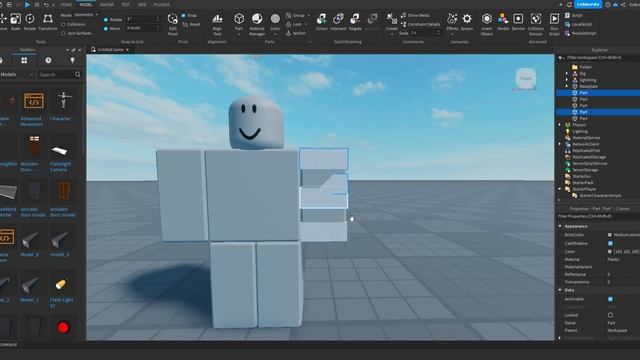The width and height of the screenshot is (640, 360).
Task: Expand the Baseplate item in Explorer
Action: [x=567, y=87]
